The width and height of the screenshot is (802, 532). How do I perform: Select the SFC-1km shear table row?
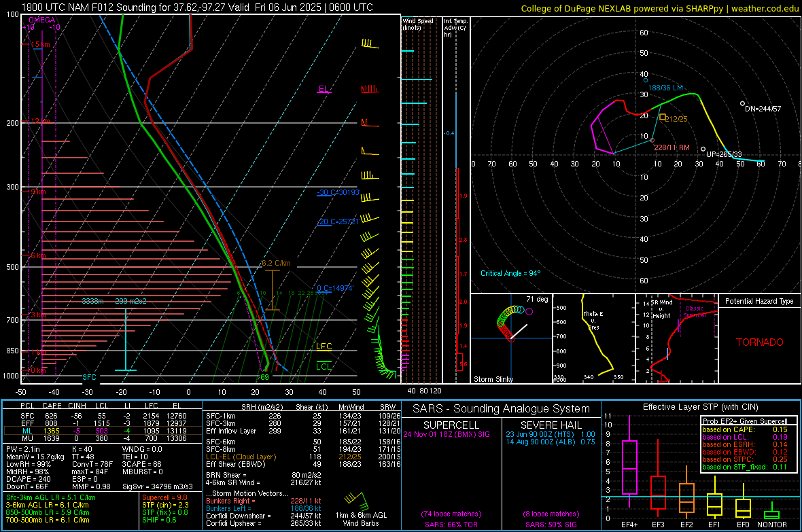point(303,416)
